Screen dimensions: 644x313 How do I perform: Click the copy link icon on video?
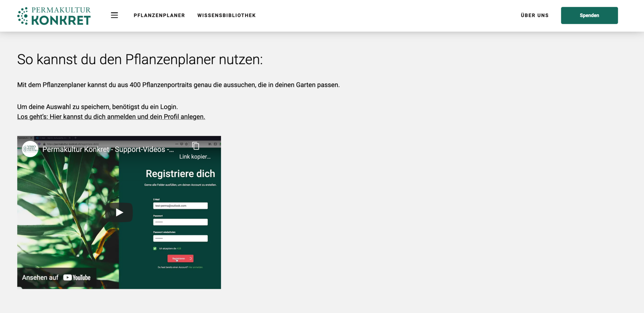pyautogui.click(x=196, y=146)
